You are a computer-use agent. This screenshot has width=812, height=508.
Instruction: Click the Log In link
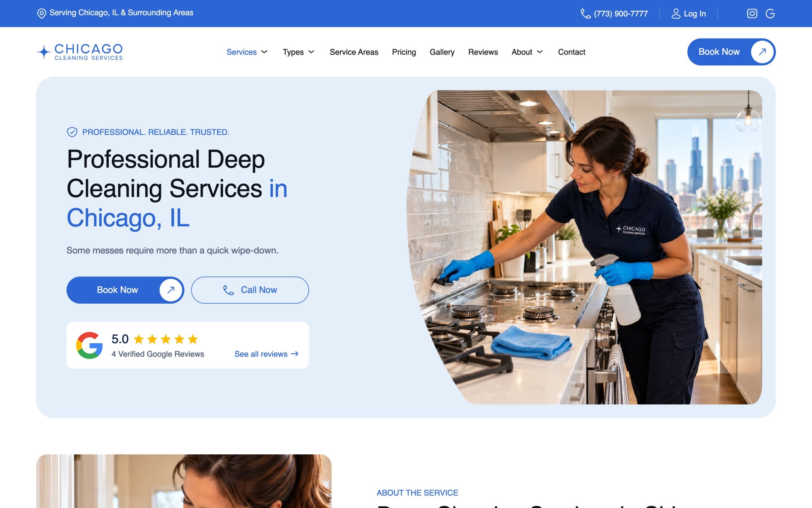[x=689, y=14]
